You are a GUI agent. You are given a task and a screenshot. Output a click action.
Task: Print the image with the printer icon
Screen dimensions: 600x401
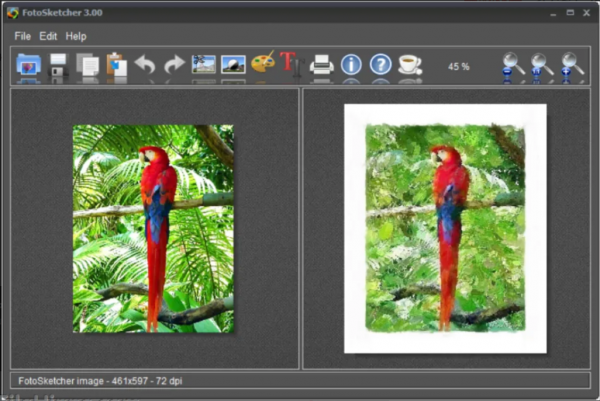coord(321,64)
